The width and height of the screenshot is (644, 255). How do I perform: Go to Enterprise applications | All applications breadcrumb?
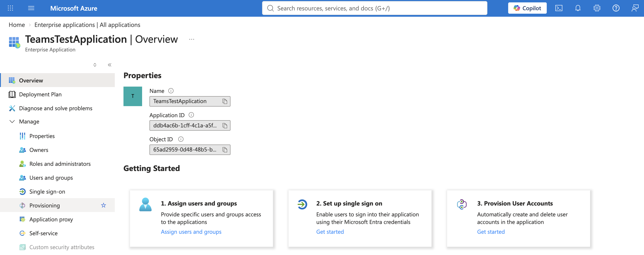(x=87, y=25)
